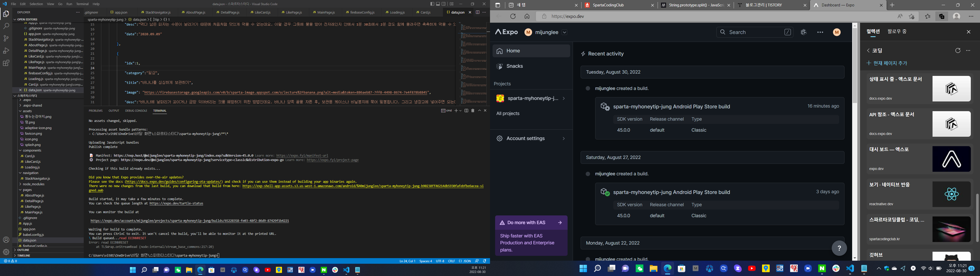Switch to the 팔로우 중 tab
Viewport: 980px width, 276px height.
897,32
